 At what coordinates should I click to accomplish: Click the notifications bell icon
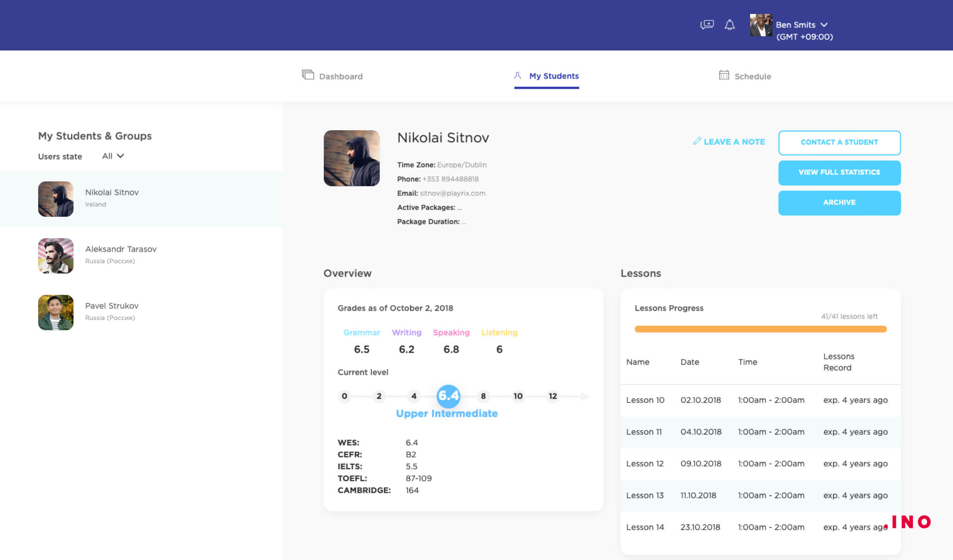730,24
